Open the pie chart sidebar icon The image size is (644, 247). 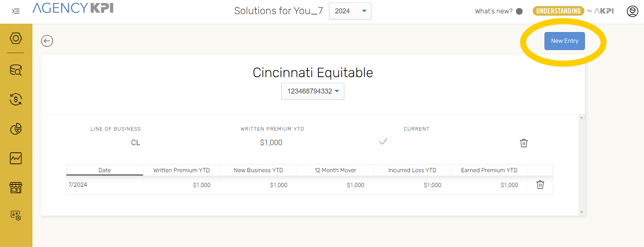click(16, 129)
